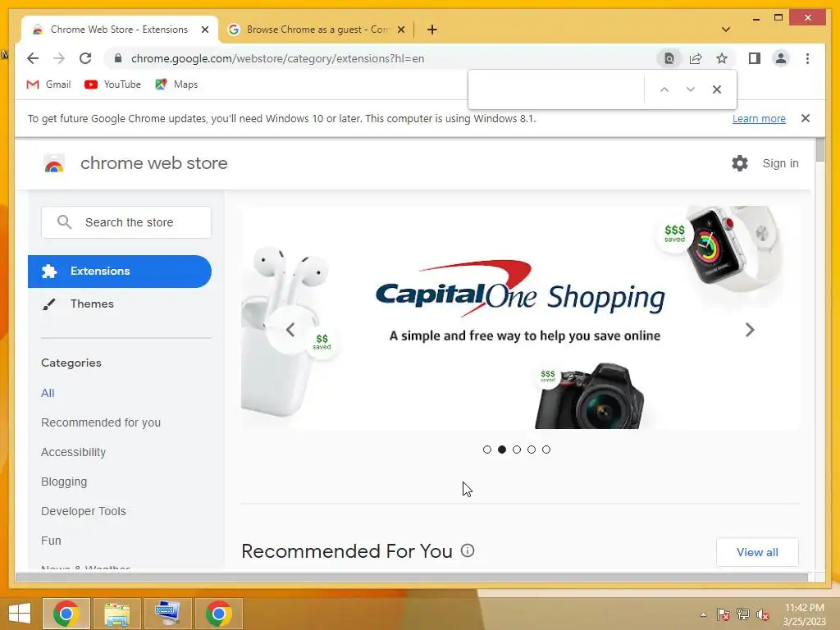The image size is (840, 630).
Task: Open Chrome three-dot menu
Action: [x=807, y=58]
